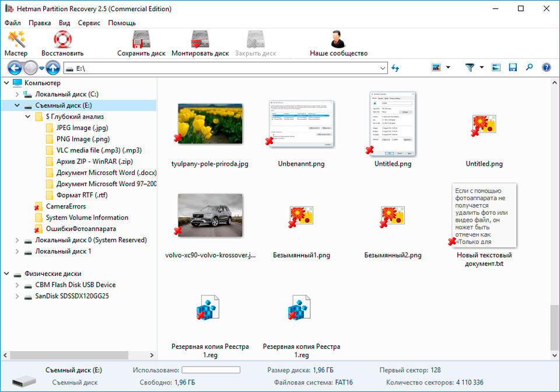Expand CBM Flash Disk USB Device
This screenshot has width=560, height=392.
click(x=17, y=285)
